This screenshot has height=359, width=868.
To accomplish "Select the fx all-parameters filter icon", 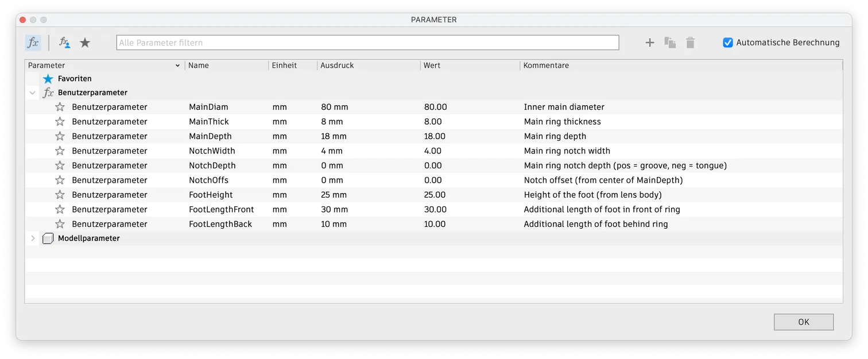I will pyautogui.click(x=33, y=43).
